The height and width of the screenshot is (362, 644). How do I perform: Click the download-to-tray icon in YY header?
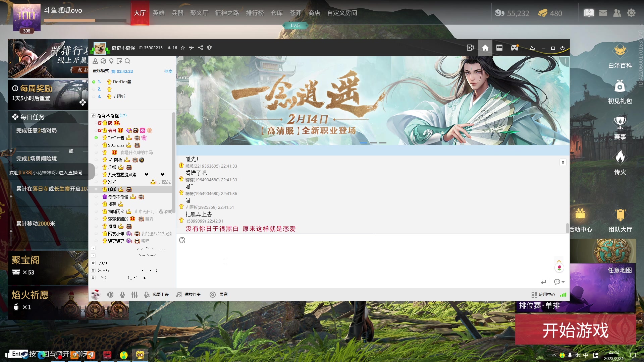532,48
